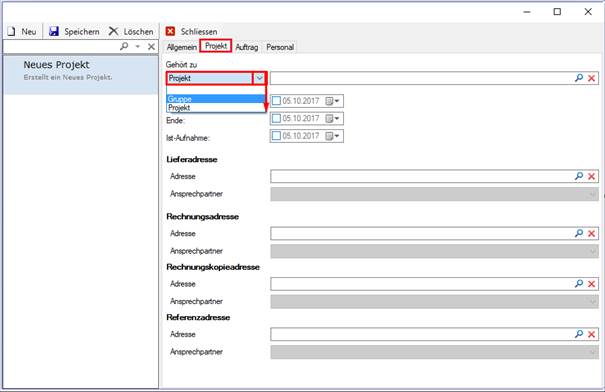Image resolution: width=605 pixels, height=392 pixels.
Task: Clear the Gehört zu field with its red X
Action: (591, 78)
